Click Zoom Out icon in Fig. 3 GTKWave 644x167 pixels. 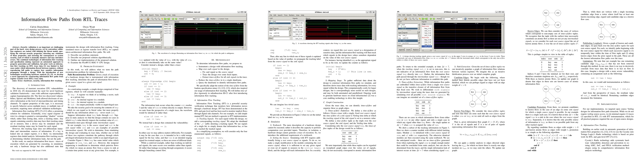pos(417,19)
